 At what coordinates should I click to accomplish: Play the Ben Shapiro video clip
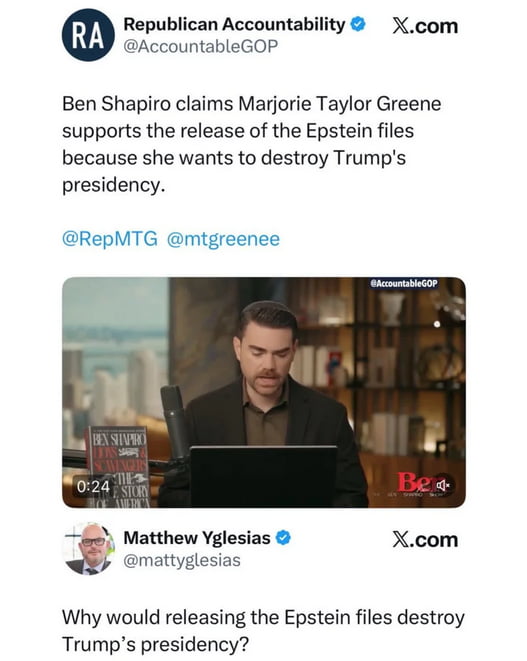click(264, 392)
